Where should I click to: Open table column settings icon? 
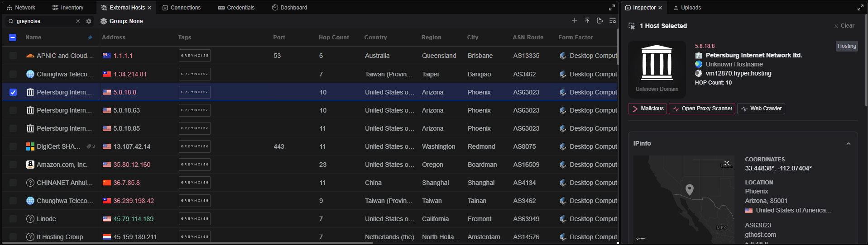613,21
